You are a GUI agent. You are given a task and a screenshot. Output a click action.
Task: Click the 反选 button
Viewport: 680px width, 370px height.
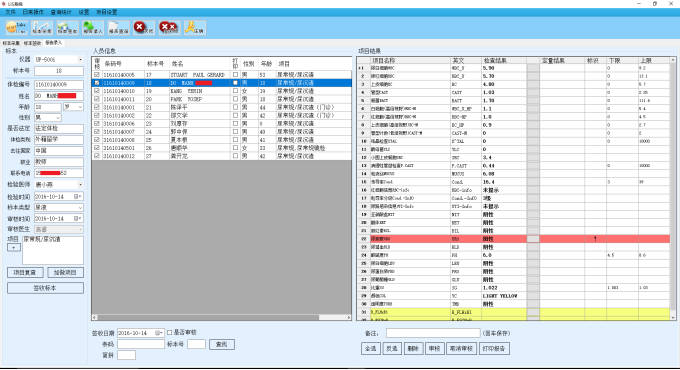(x=392, y=348)
